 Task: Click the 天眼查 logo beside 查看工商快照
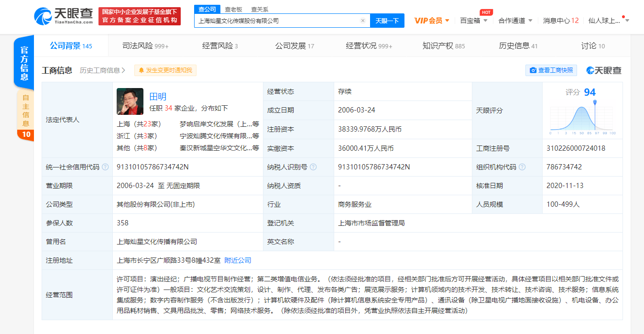click(604, 70)
